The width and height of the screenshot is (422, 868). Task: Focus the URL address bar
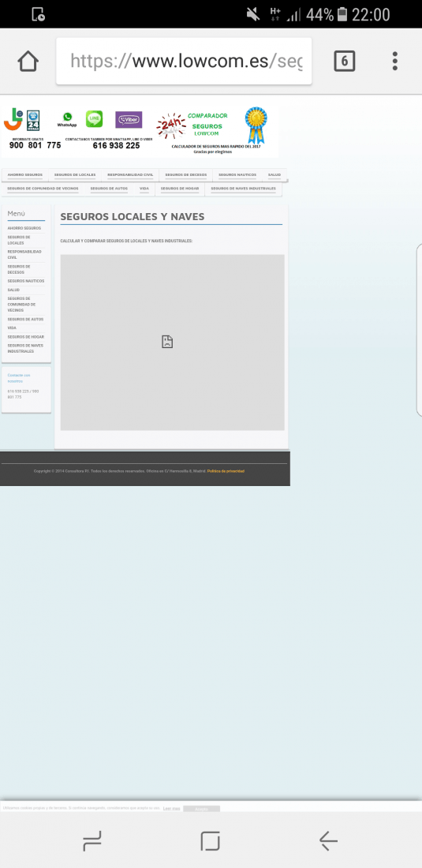tap(184, 61)
